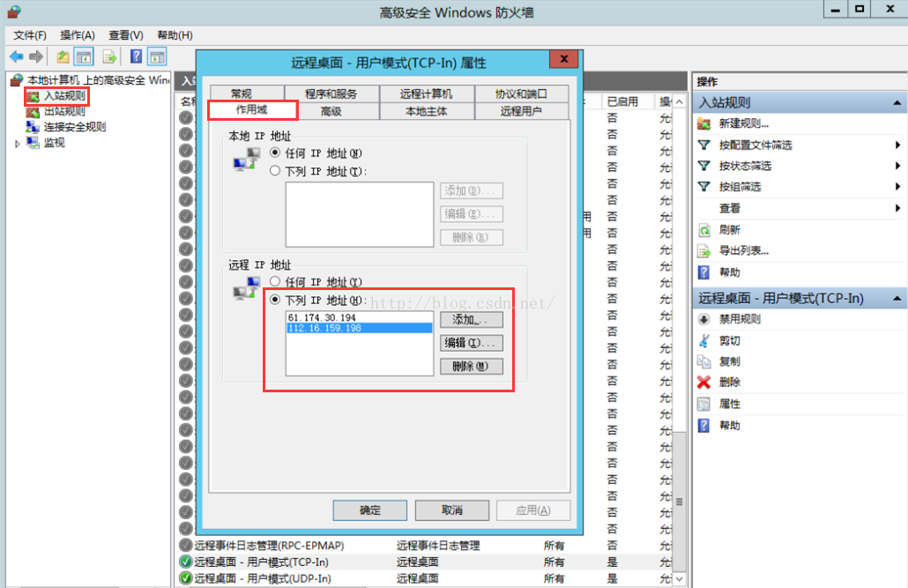Viewport: 908px width, 588px height.
Task: Open the Help (帮助) menu
Action: [175, 35]
